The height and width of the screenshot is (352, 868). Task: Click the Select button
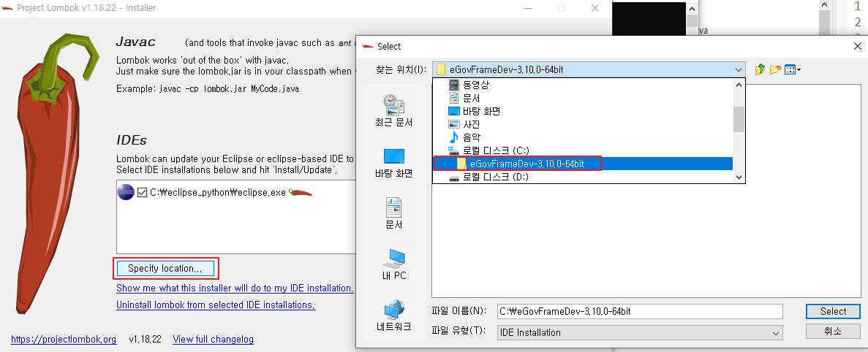[833, 311]
